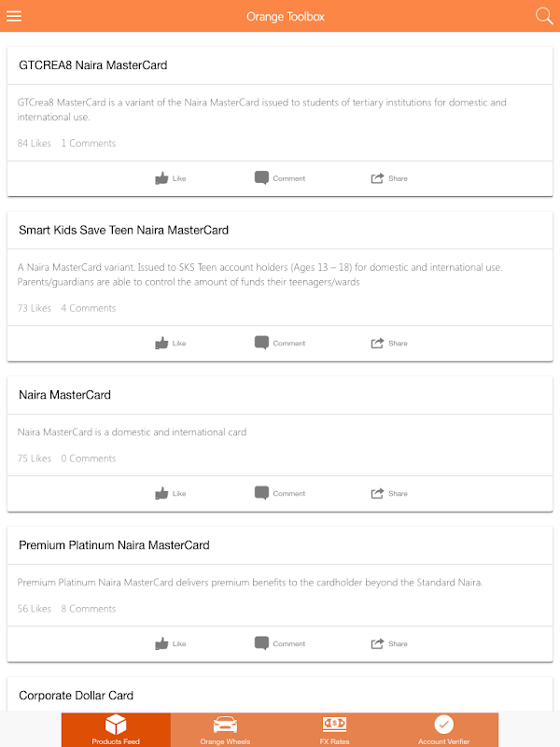The width and height of the screenshot is (560, 747).
Task: View 84 Likes on GTCREA8 card
Action: pos(35,144)
